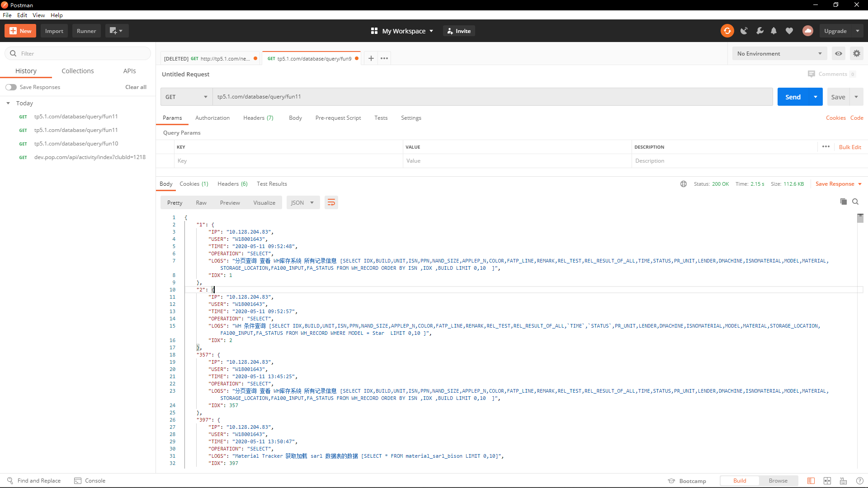The width and height of the screenshot is (868, 488).
Task: Copy response body to clipboard icon
Action: (x=843, y=202)
